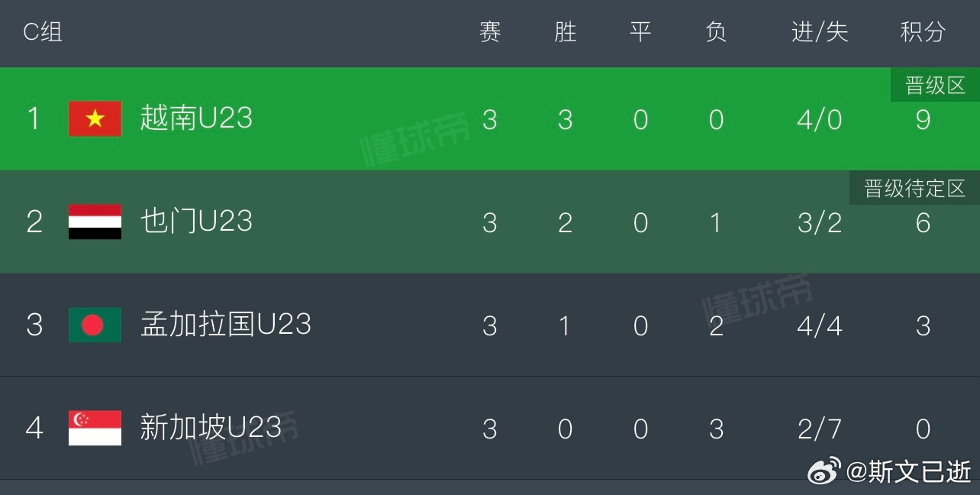Click the C组 group header

pyautogui.click(x=43, y=32)
